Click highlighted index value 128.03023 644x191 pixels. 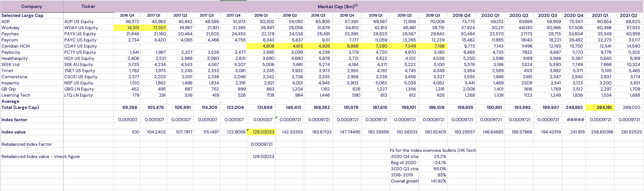(x=261, y=132)
